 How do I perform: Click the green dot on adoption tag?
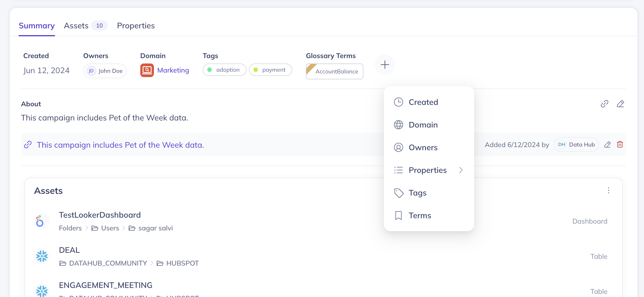pos(209,70)
